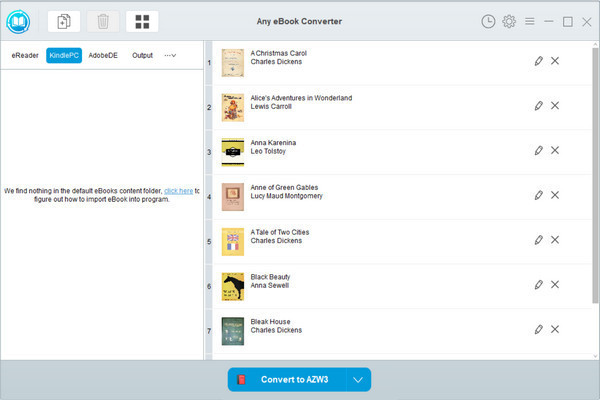The height and width of the screenshot is (400, 600).
Task: Edit metadata for Black Beauty
Action: 538,285
